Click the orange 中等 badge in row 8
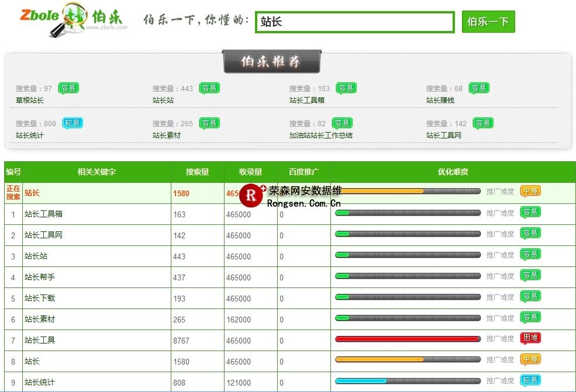 [x=530, y=359]
